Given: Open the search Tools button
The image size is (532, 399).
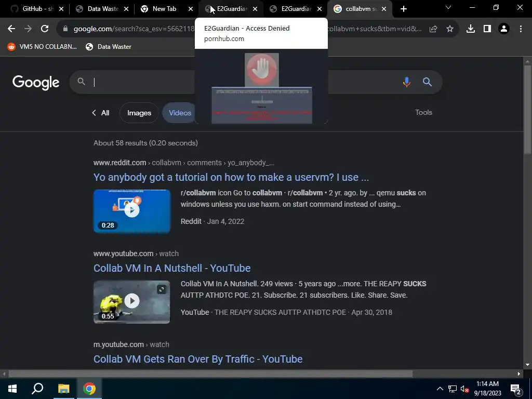Looking at the screenshot, I should [423, 112].
